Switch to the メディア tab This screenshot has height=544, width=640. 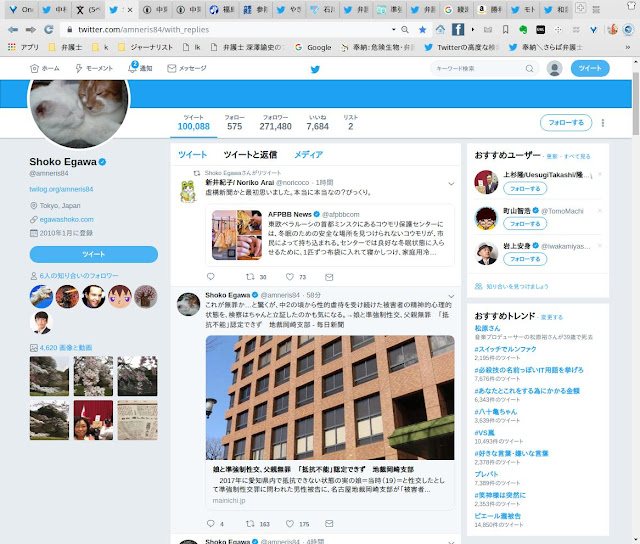(x=309, y=155)
